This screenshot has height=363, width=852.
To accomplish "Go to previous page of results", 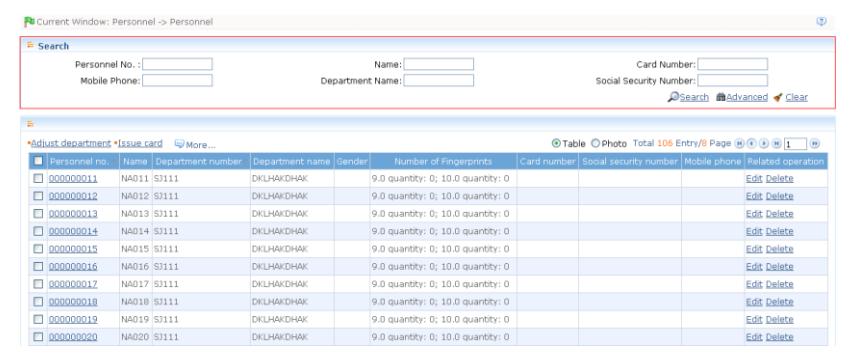I will pos(751,143).
